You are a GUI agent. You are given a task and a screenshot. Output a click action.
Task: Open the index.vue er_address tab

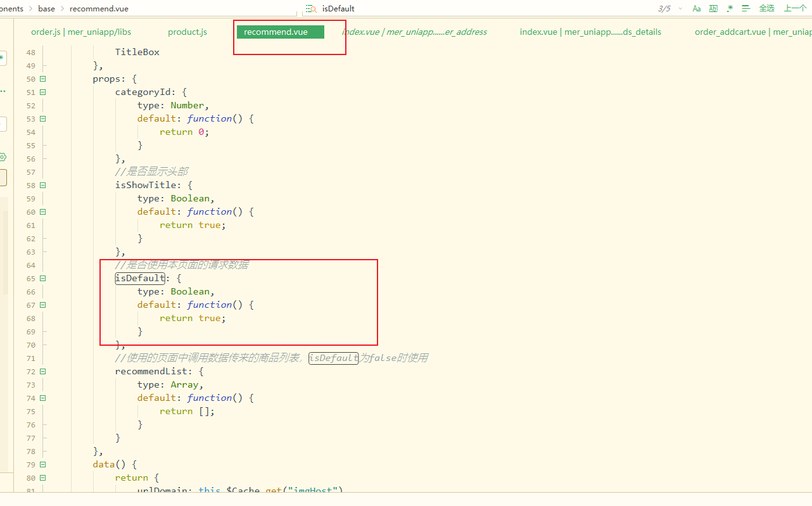click(414, 32)
